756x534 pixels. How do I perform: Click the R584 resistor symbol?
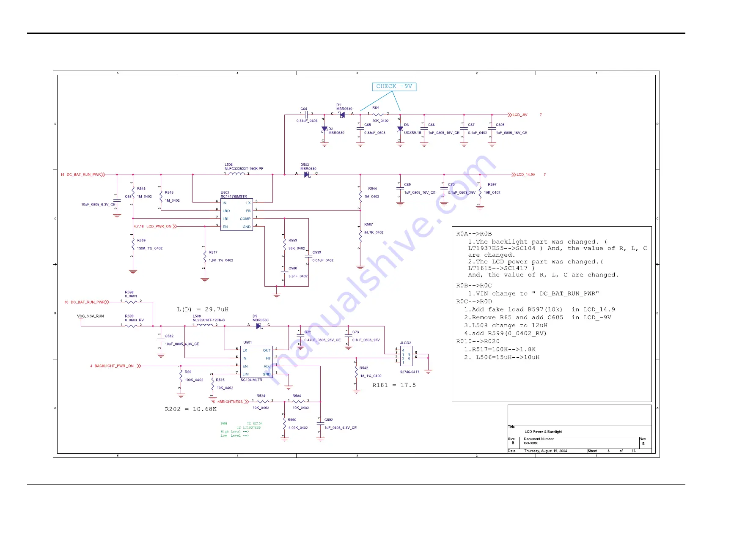click(299, 401)
